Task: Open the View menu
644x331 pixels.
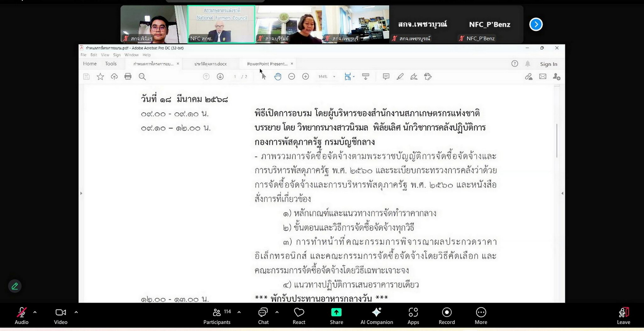Action: [105, 55]
